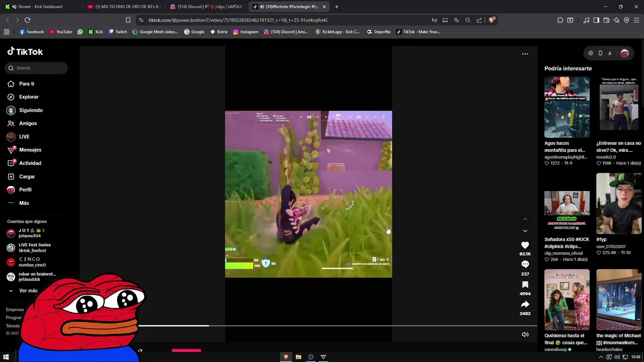Open Soñadora x50 #KICK video thumbnail
The image size is (644, 362).
point(567,204)
